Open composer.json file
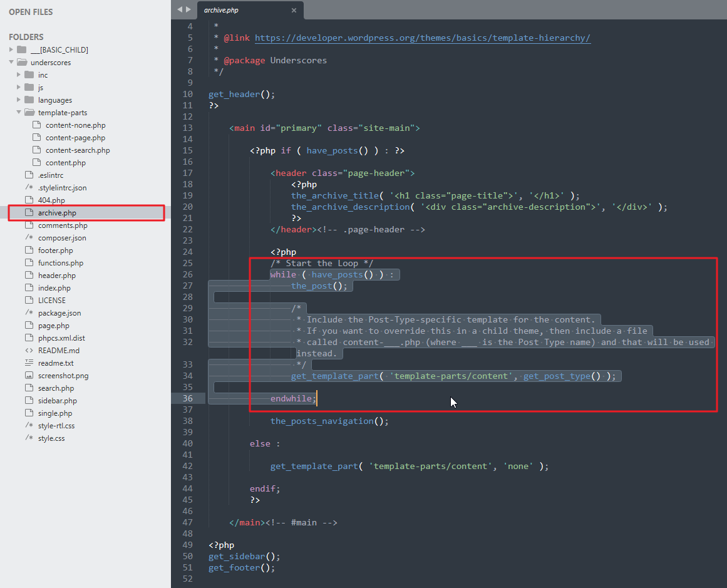The height and width of the screenshot is (588, 727). [x=62, y=238]
